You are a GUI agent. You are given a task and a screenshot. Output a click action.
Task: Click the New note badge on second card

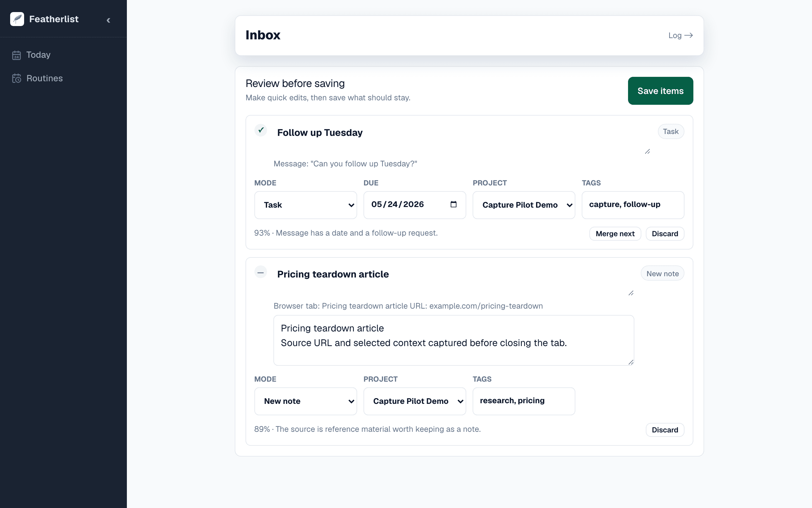point(662,273)
